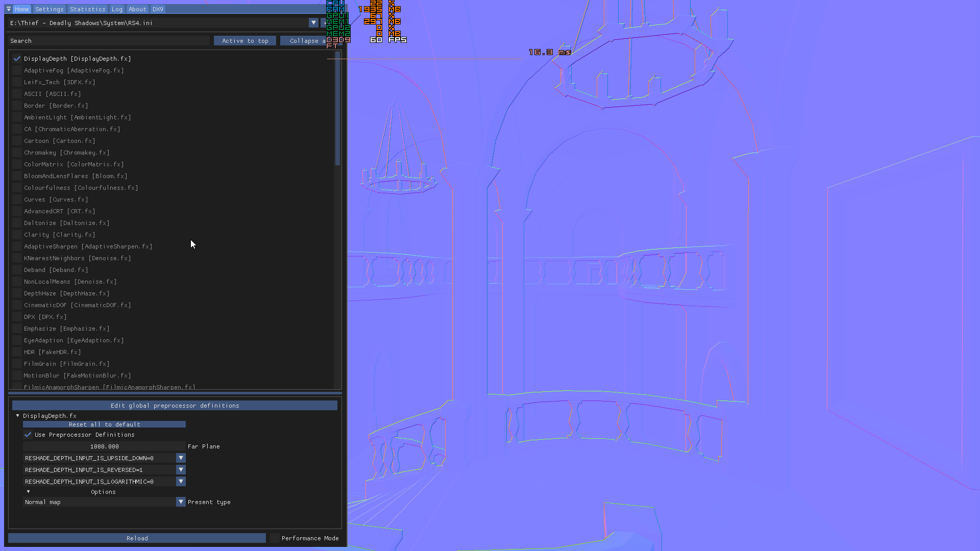Image resolution: width=980 pixels, height=551 pixels.
Task: Open the DX9 tab
Action: pyautogui.click(x=158, y=9)
